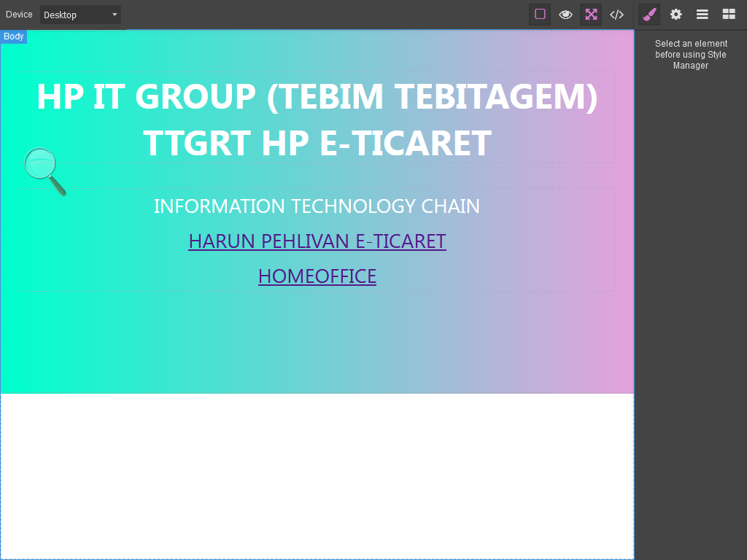Click the eye preview icon
Image resolution: width=747 pixels, height=560 pixels.
[x=565, y=15]
